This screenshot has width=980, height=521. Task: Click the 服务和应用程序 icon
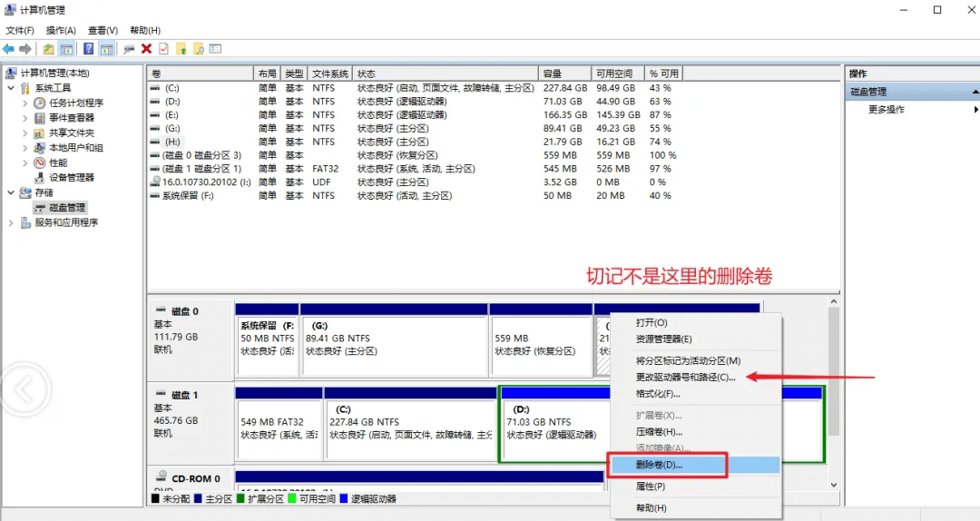[x=25, y=222]
